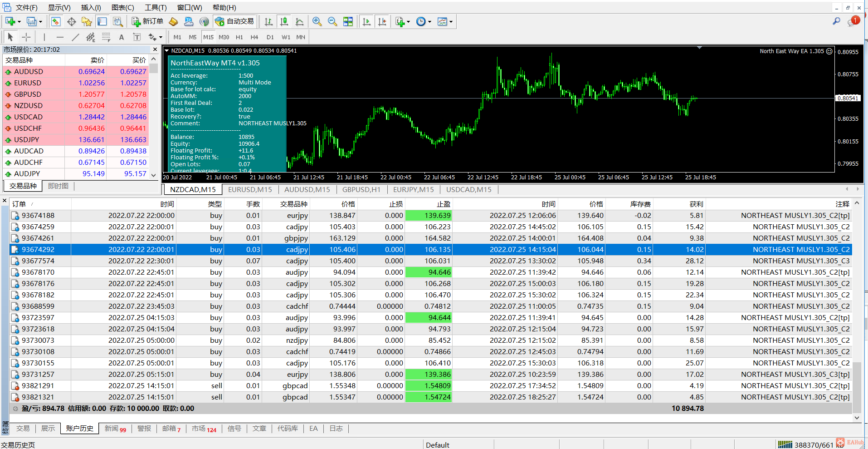This screenshot has height=449, width=868.
Task: Switch timeframe to H4
Action: 254,37
